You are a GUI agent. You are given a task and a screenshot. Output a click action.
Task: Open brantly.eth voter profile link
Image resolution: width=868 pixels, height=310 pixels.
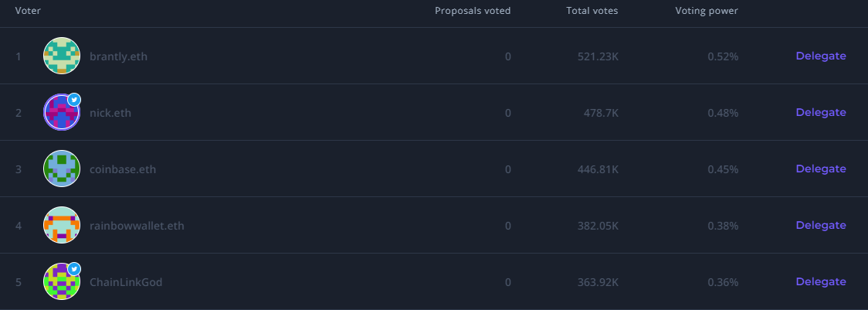[x=118, y=56]
